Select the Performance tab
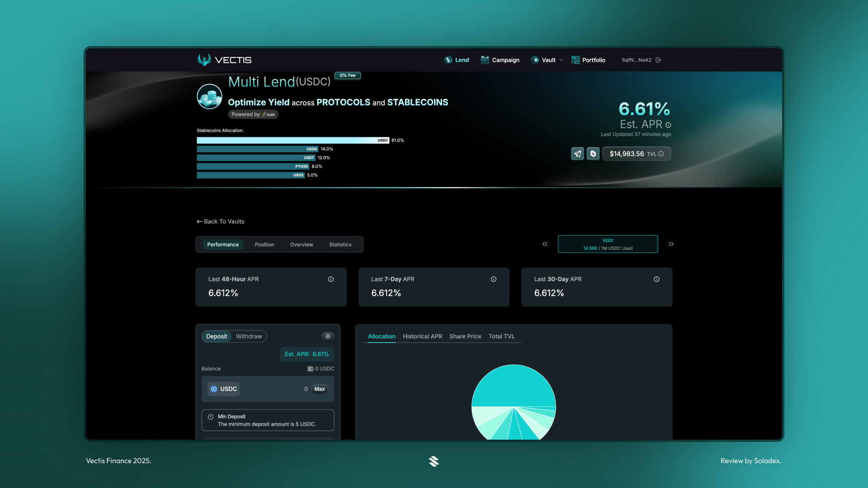This screenshot has width=868, height=488. click(223, 244)
